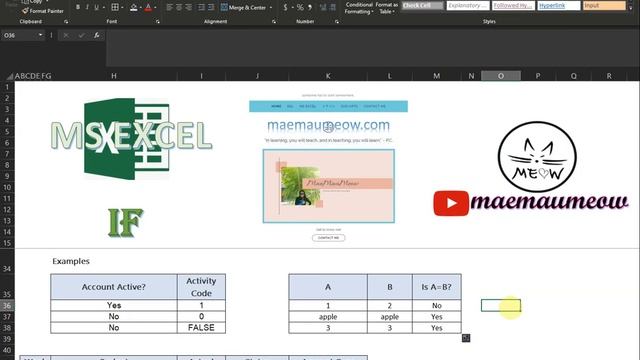The image size is (640, 360).
Task: Select first 'apple' cell in column A
Action: click(328, 317)
